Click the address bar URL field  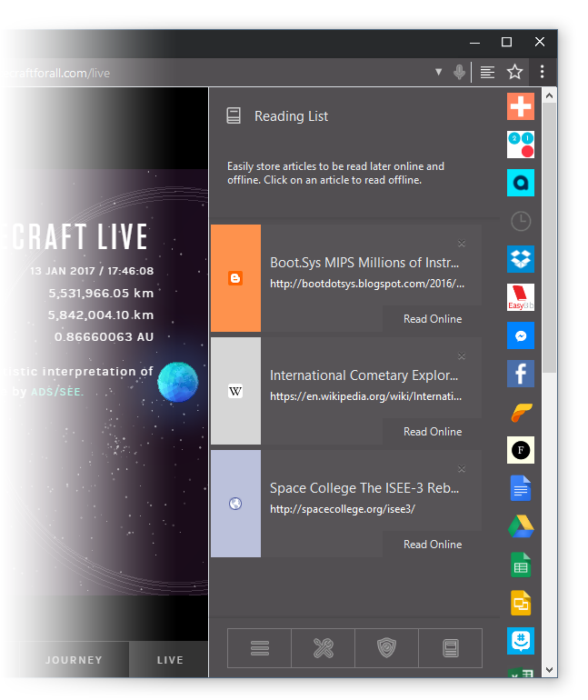pyautogui.click(x=214, y=73)
